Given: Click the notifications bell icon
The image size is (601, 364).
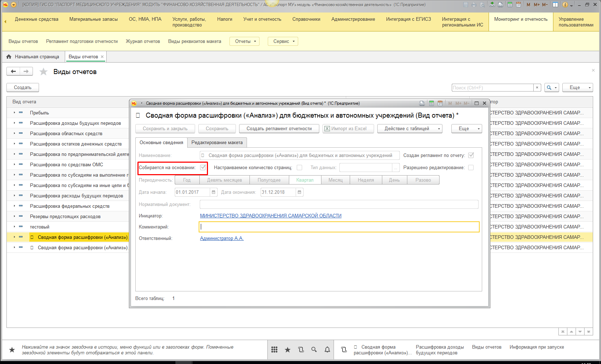Looking at the screenshot, I should tap(327, 350).
